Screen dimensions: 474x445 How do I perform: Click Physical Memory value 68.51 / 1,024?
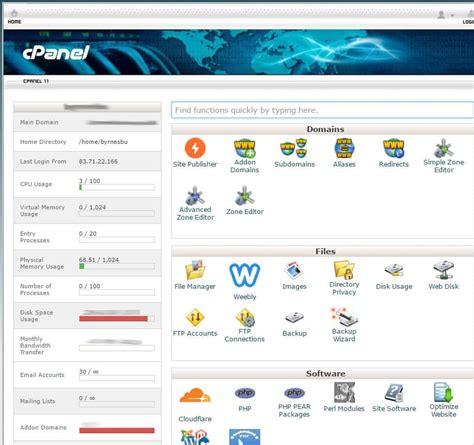(99, 260)
